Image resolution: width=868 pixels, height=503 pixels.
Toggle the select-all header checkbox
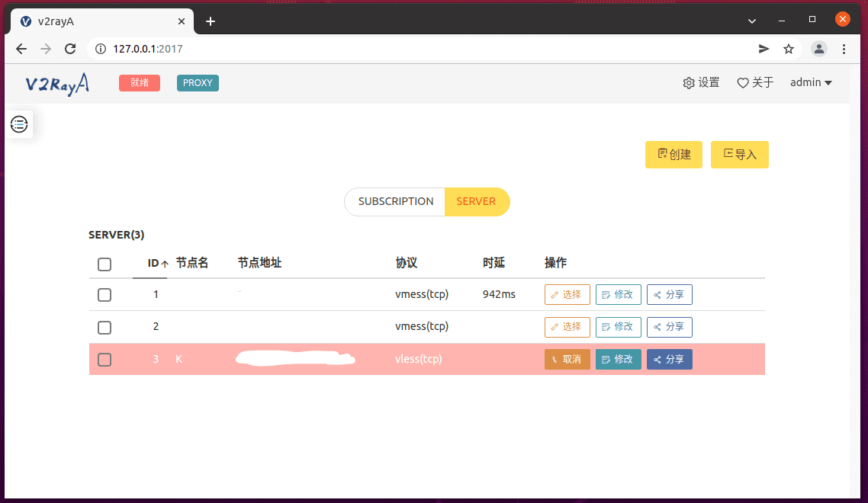(x=104, y=264)
